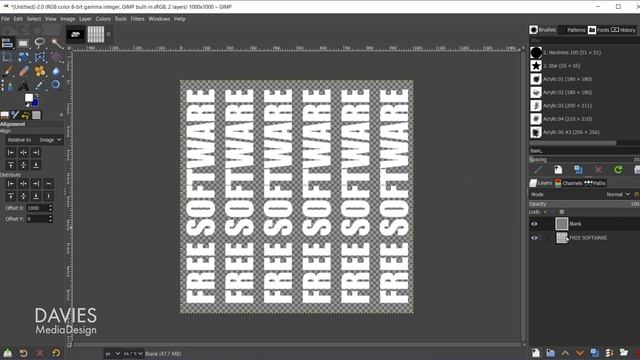This screenshot has height=360, width=640.
Task: Select the Cage Transform tool
Action: tap(40, 58)
